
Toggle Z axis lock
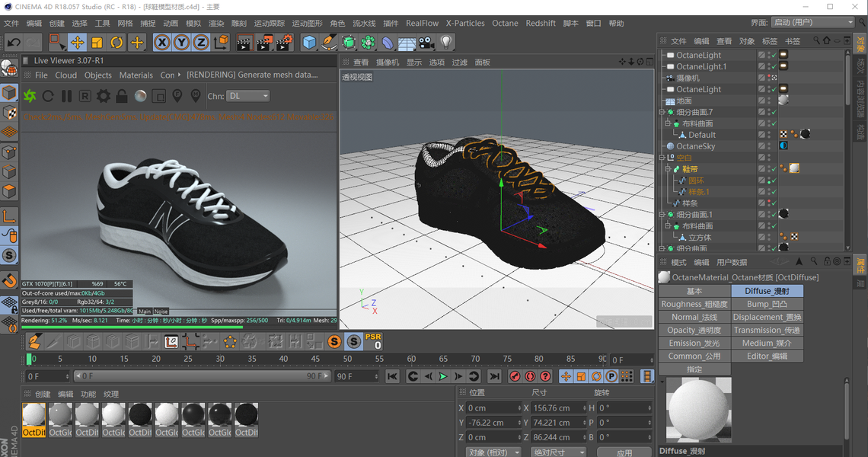201,42
